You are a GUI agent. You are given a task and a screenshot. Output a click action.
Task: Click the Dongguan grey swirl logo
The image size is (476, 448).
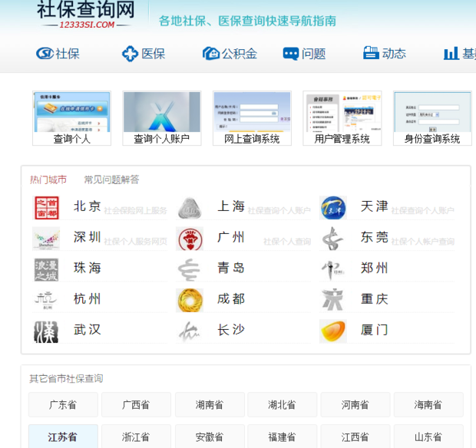tap(333, 239)
